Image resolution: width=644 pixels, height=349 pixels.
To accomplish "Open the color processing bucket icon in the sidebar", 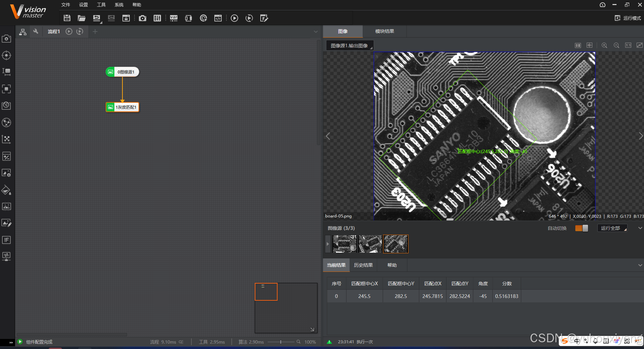I will point(6,190).
